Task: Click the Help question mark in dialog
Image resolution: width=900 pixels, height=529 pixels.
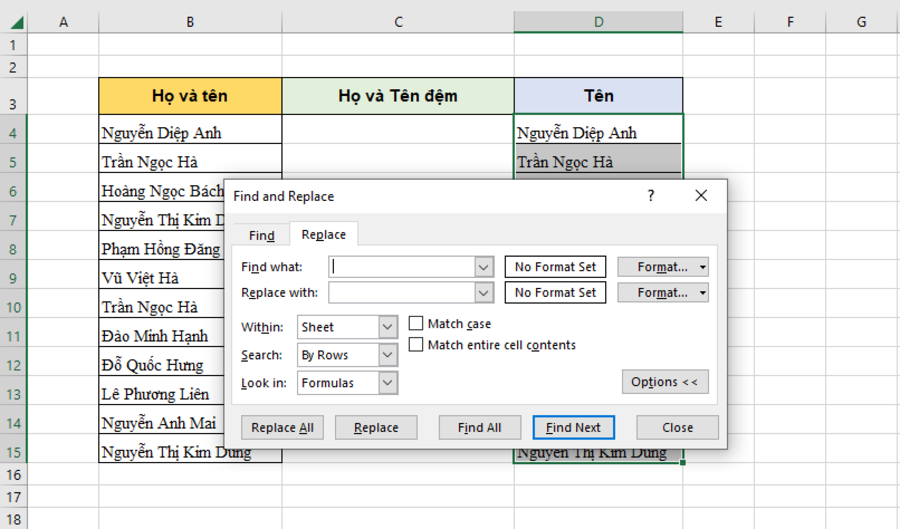Action: tap(650, 196)
